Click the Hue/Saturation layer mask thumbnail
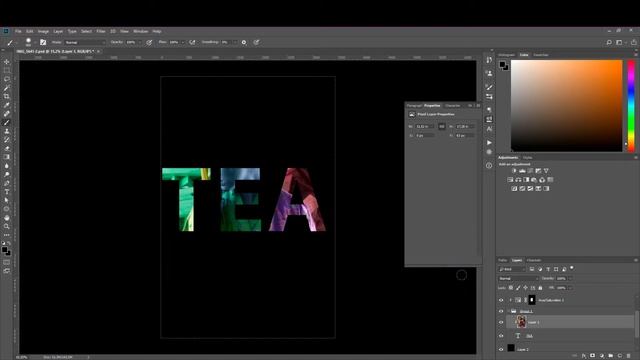The image size is (640, 360). point(532,300)
